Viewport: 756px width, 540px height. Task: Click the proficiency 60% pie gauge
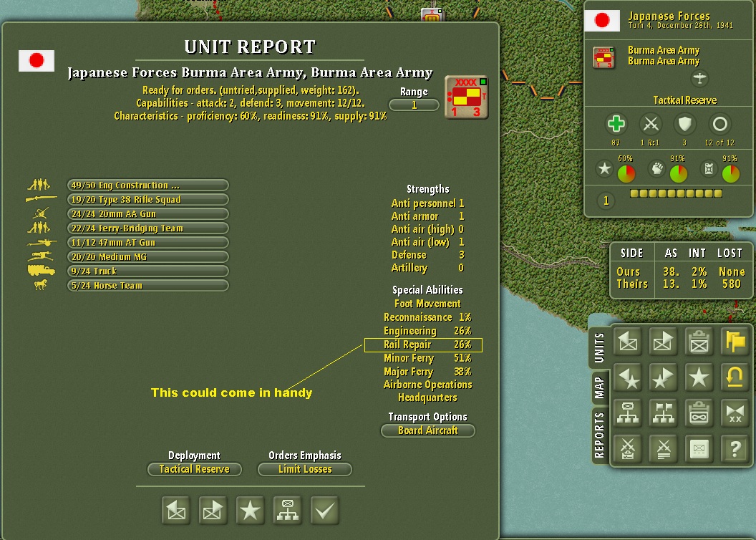pyautogui.click(x=626, y=174)
